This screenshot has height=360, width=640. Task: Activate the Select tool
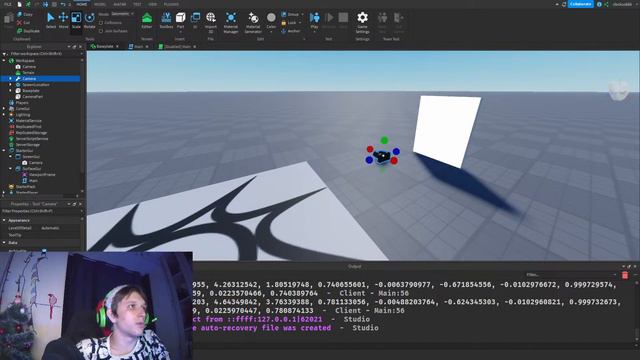point(51,20)
